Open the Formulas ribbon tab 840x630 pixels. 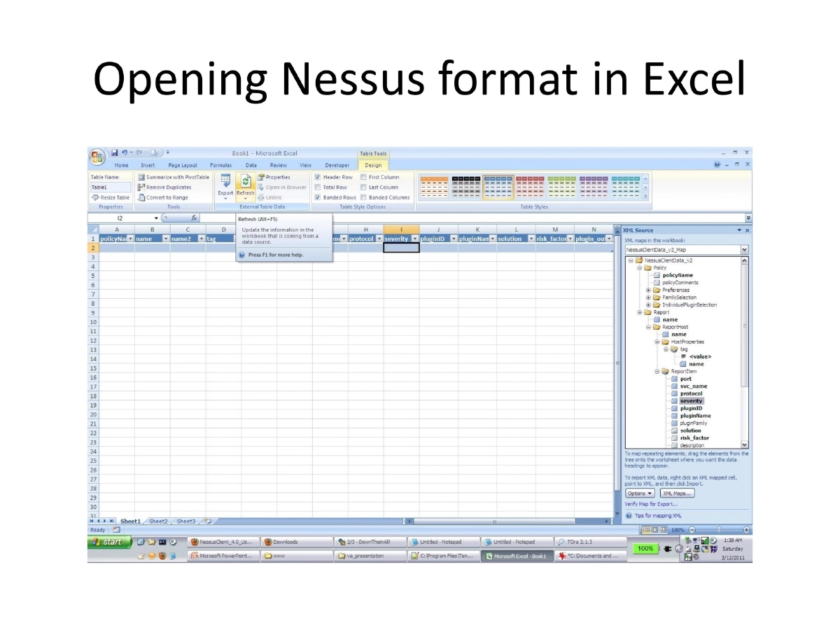coord(221,164)
